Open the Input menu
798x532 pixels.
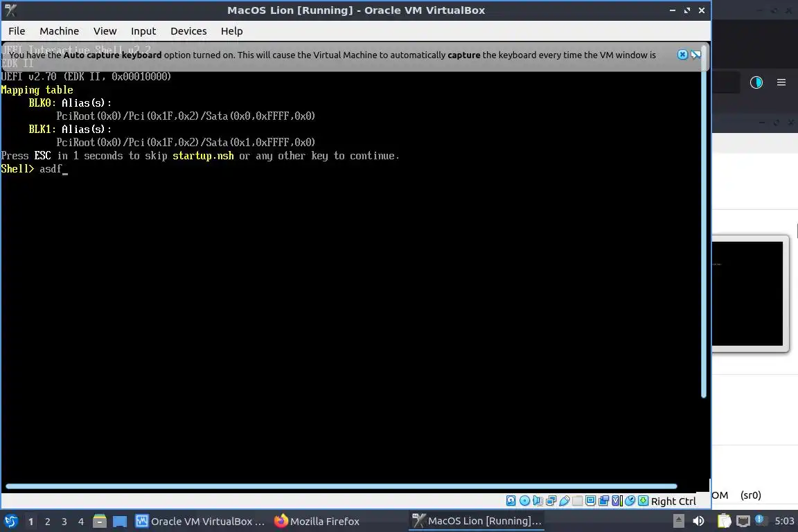(143, 31)
